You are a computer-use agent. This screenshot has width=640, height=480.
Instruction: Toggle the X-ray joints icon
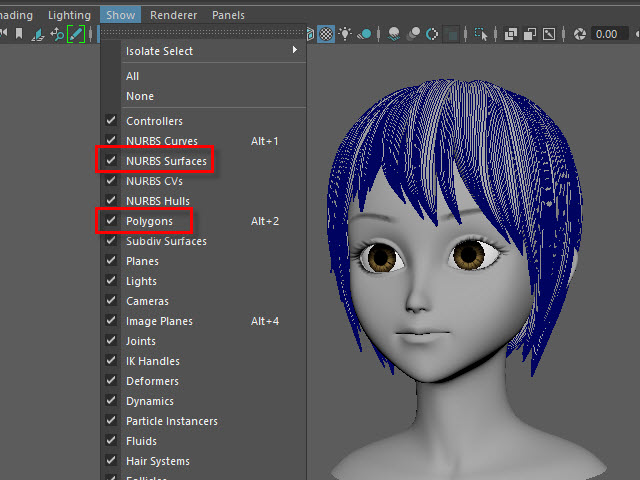549,34
